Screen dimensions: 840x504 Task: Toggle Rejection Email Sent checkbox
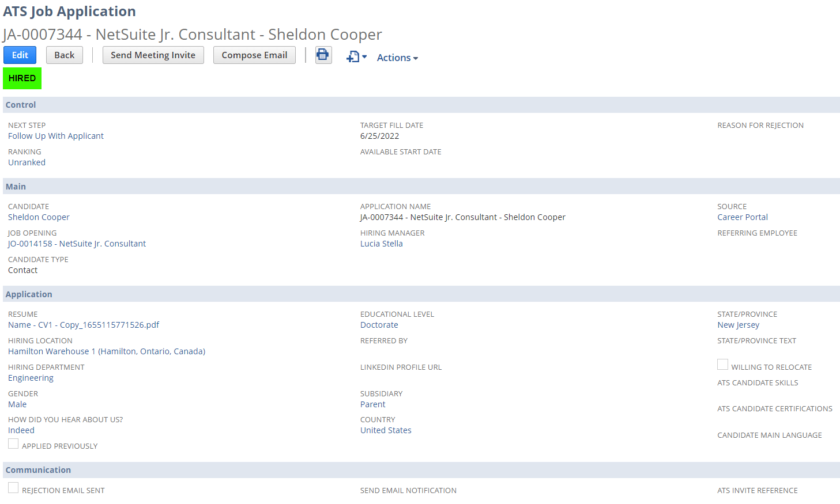click(13, 488)
